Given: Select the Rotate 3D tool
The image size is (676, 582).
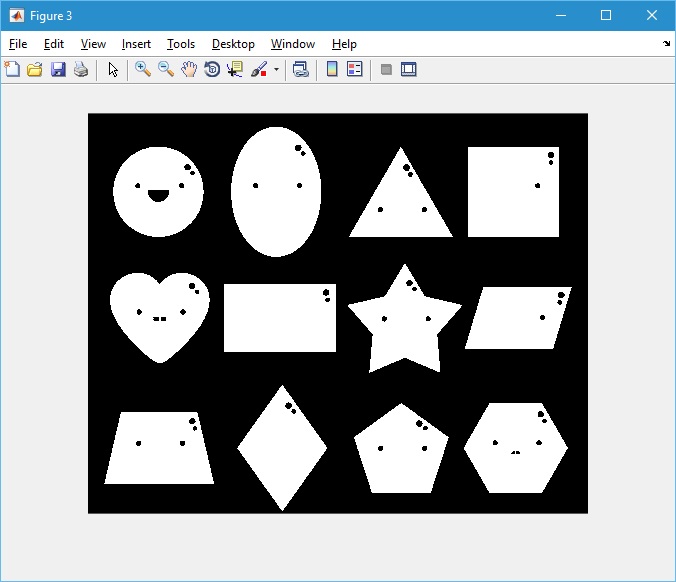Looking at the screenshot, I should (x=212, y=69).
